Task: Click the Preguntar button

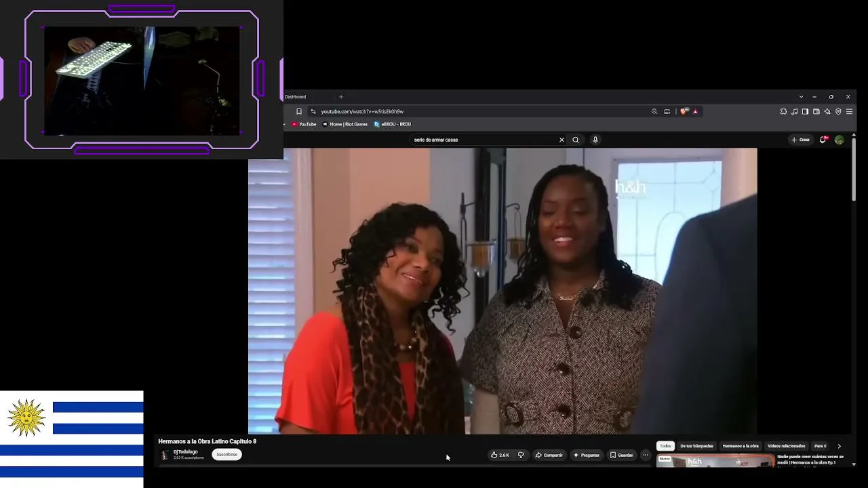Action: pos(586,455)
